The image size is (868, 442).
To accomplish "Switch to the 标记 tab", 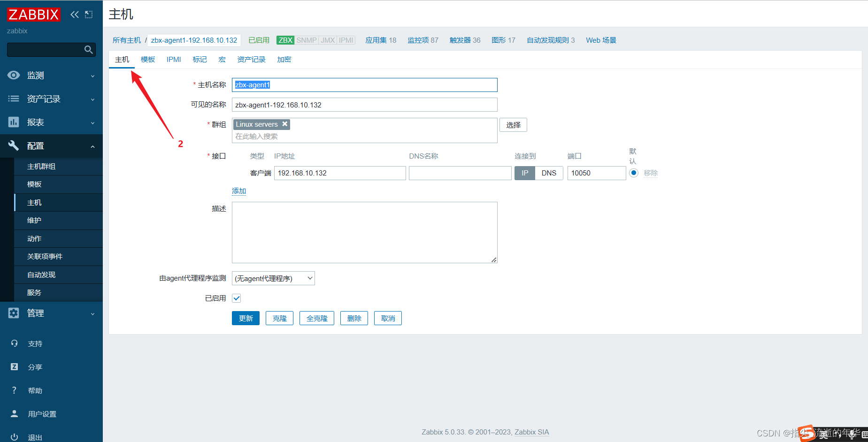I will (x=200, y=60).
